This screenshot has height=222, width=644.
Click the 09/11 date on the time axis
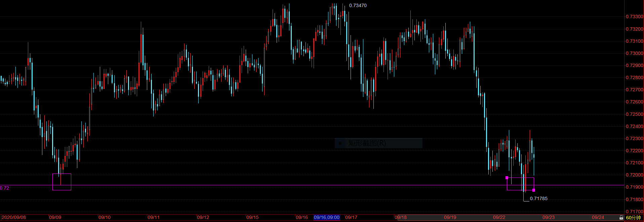point(154,217)
